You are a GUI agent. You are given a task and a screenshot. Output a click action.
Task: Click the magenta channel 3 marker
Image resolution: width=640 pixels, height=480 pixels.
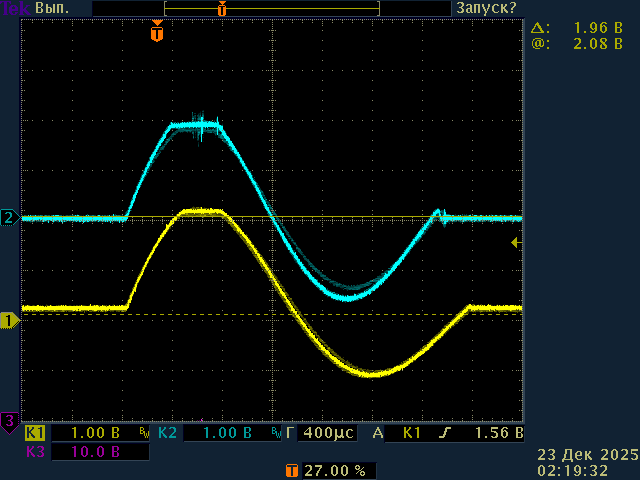[9, 420]
